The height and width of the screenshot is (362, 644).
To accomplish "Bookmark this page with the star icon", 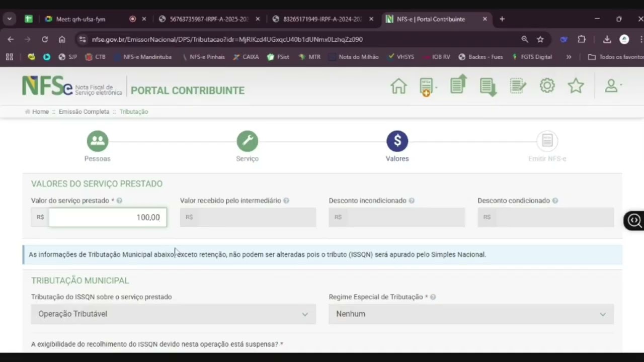I will click(540, 39).
